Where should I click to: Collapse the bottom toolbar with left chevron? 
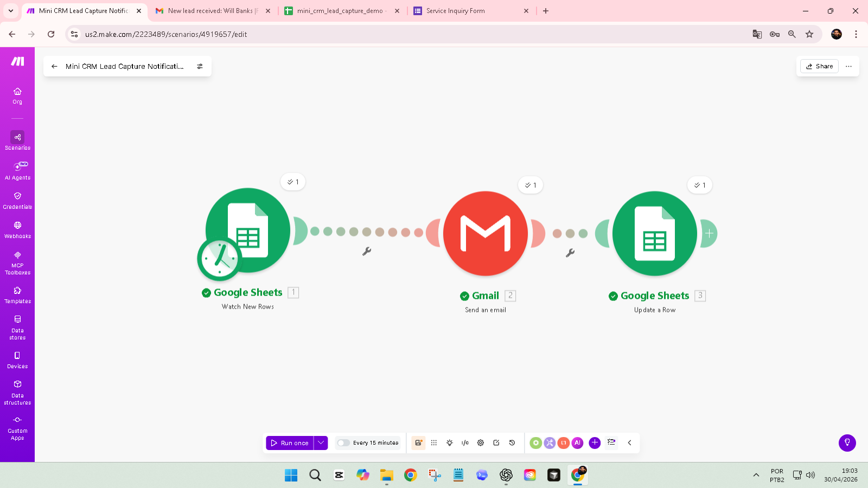coord(630,442)
